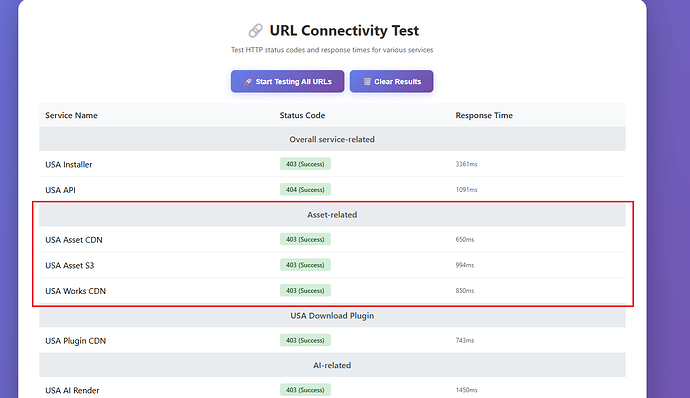Click the USA Asset S3 service name

[70, 265]
